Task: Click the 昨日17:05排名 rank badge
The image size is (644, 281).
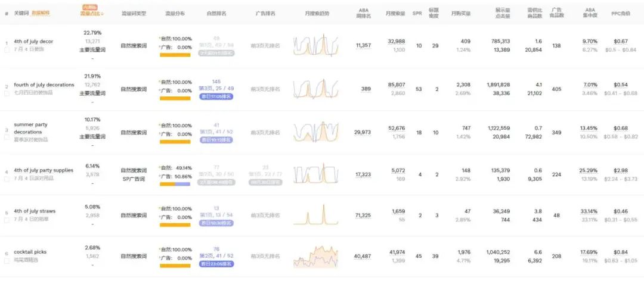Action: [216, 96]
